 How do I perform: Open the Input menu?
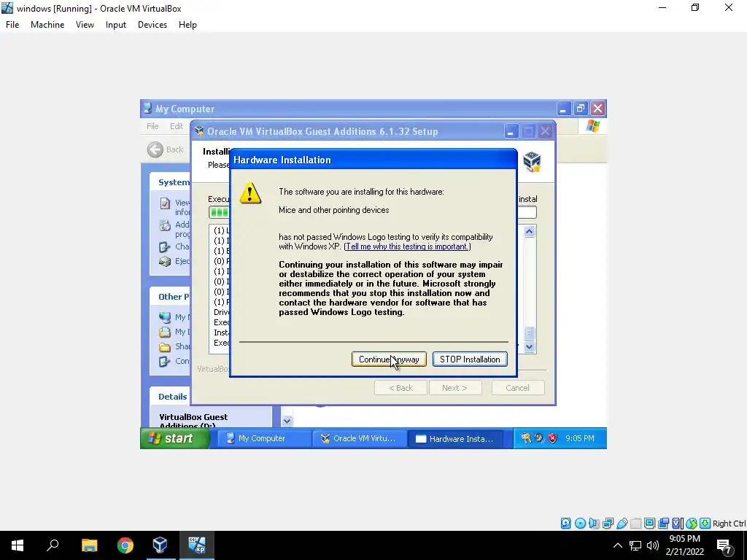116,25
